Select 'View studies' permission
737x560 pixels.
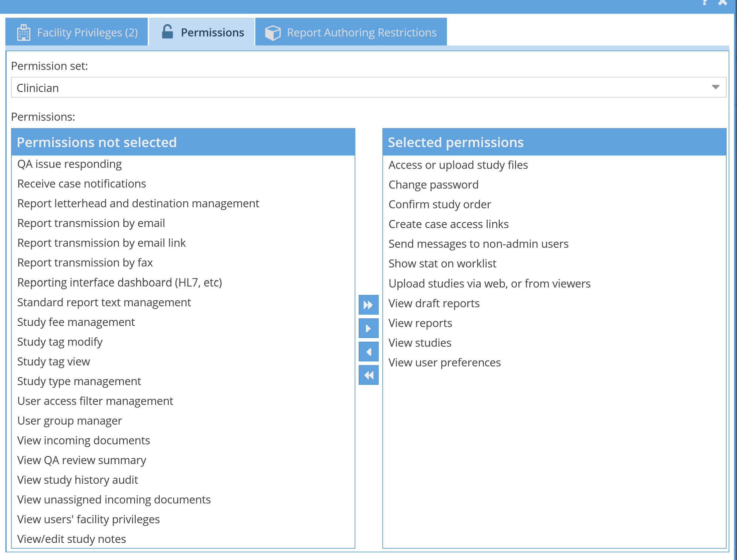[x=554, y=343]
